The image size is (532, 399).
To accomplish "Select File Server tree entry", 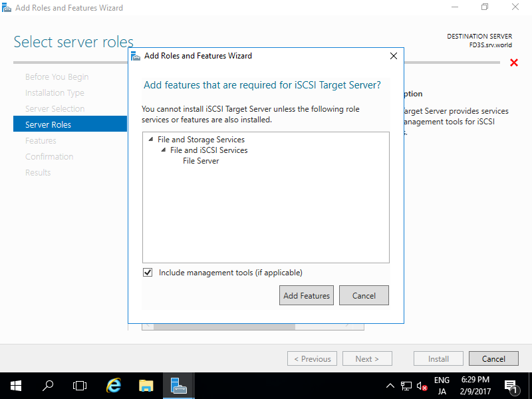I will tap(201, 161).
